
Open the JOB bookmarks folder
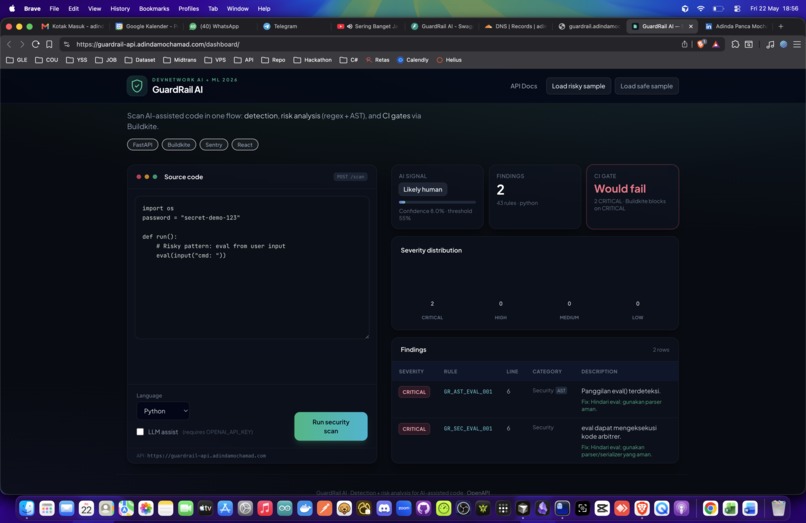click(x=106, y=60)
